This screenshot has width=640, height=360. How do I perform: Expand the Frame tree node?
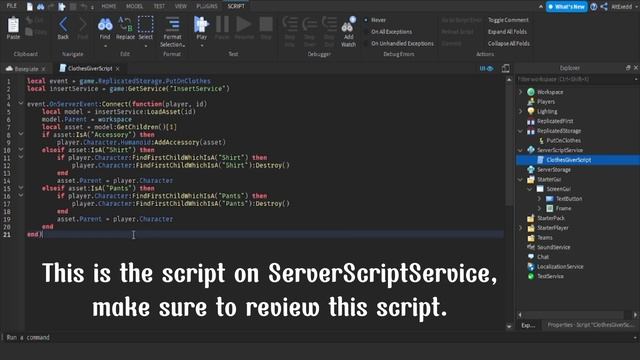tap(539, 208)
